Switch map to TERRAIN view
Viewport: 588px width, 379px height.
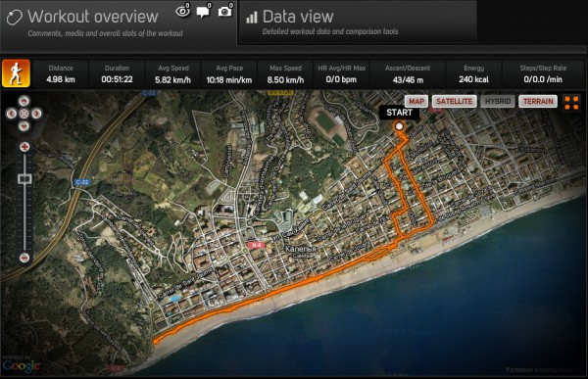click(538, 101)
